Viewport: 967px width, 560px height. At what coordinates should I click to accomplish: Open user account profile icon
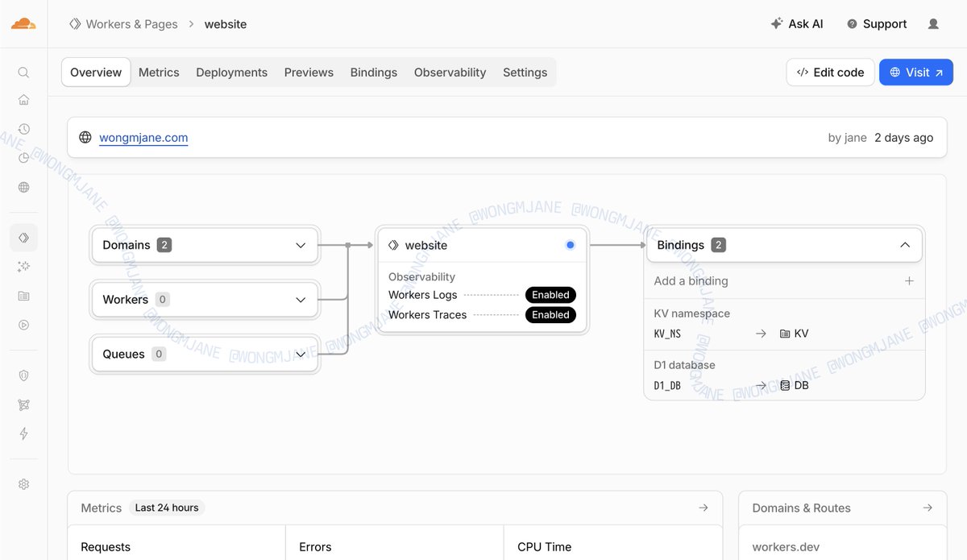[933, 24]
